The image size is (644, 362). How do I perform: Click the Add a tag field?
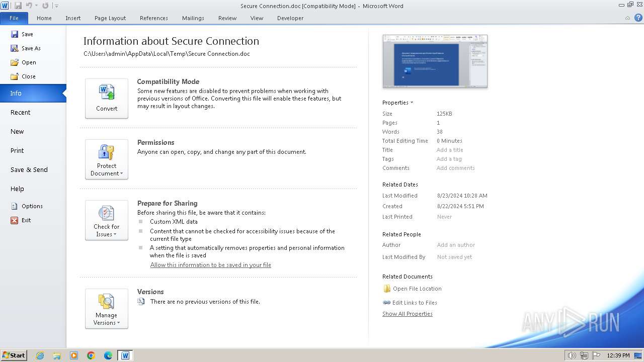coord(449,159)
